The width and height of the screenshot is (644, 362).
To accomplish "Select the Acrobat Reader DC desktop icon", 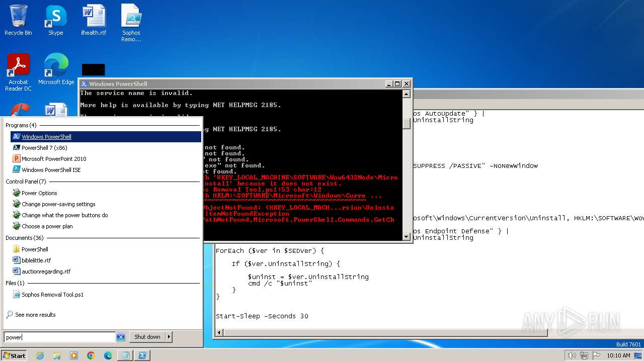I will [x=18, y=72].
